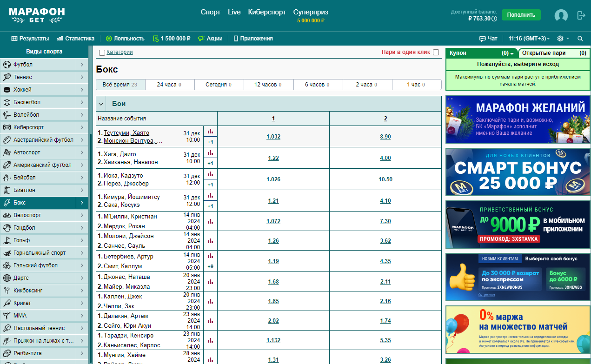The image size is (591, 364).
Task: Enable Пари в один клик checkbox
Action: tap(436, 53)
